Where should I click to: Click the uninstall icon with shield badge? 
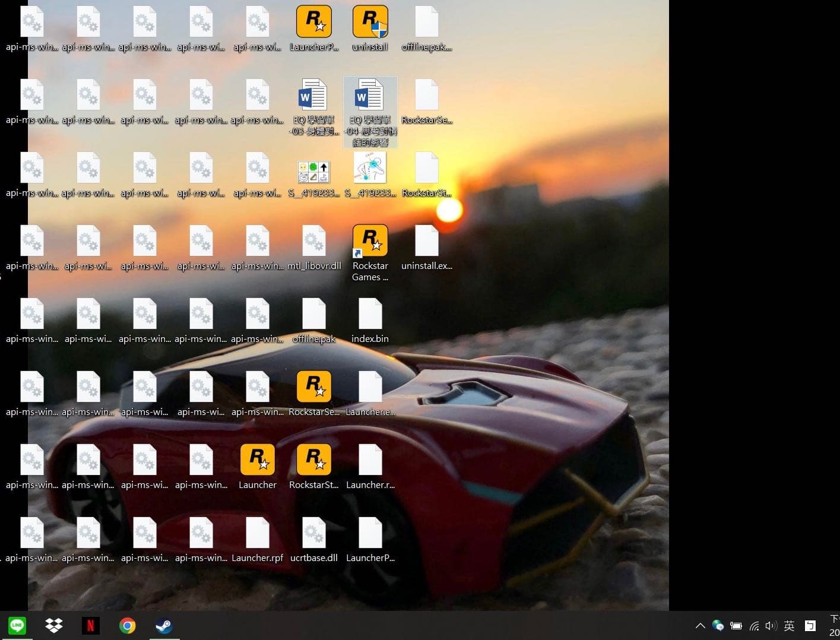(x=370, y=22)
